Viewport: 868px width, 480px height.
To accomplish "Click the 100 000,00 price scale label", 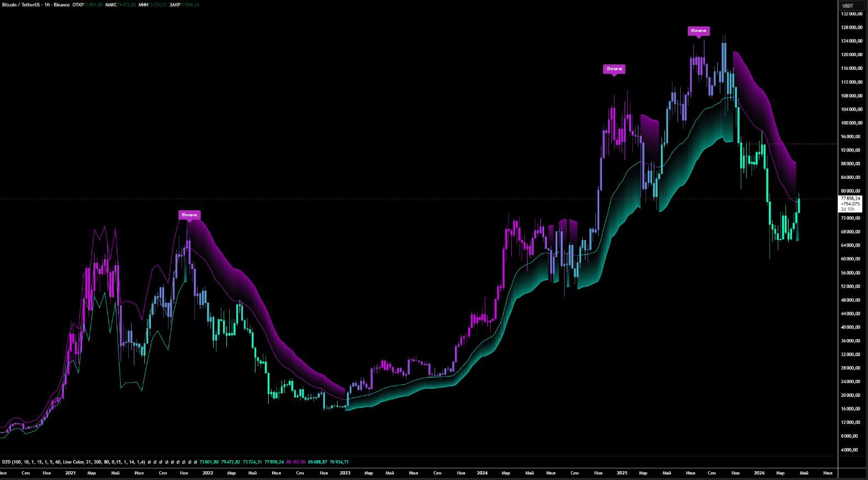I will [851, 123].
